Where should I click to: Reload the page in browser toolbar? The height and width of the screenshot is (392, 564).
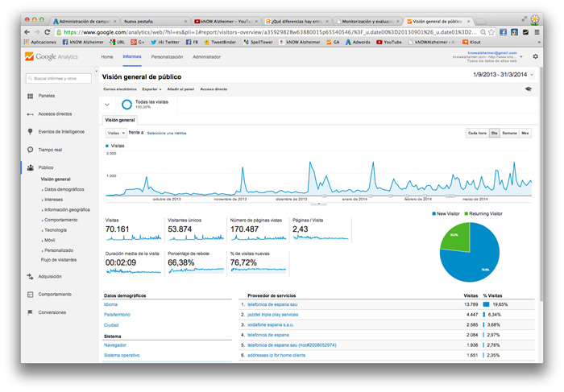click(x=47, y=32)
